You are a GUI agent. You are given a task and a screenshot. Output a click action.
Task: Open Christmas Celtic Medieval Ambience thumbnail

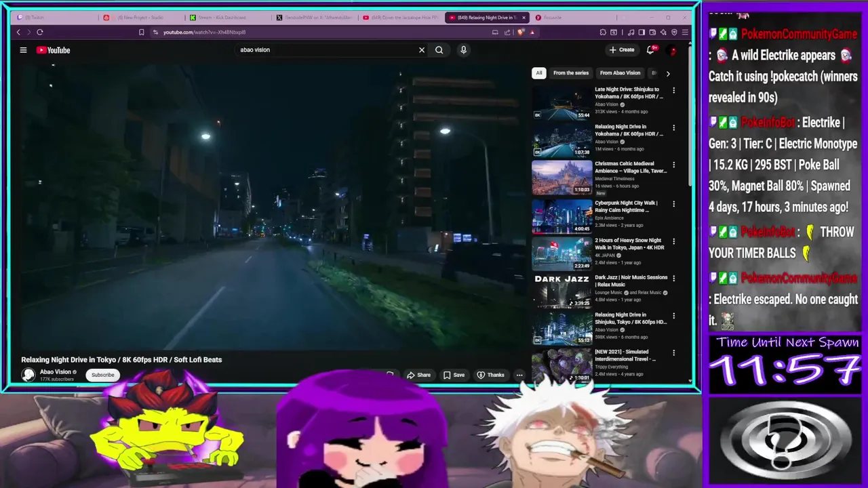[562, 177]
